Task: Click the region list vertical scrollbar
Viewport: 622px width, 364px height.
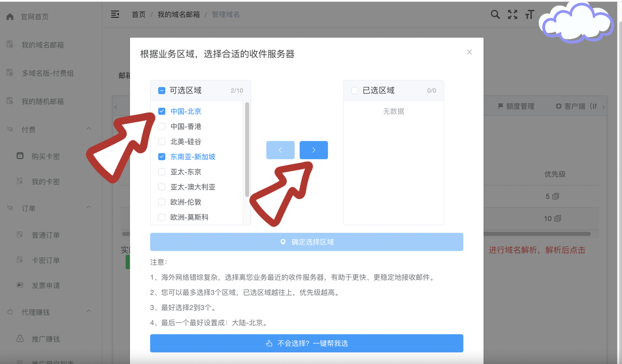Action: tap(247, 149)
